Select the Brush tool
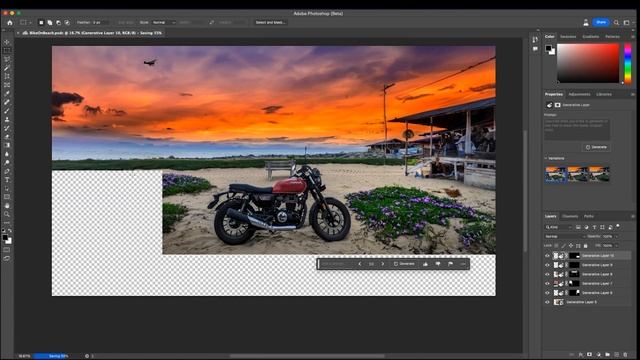The image size is (640, 360). 7,111
